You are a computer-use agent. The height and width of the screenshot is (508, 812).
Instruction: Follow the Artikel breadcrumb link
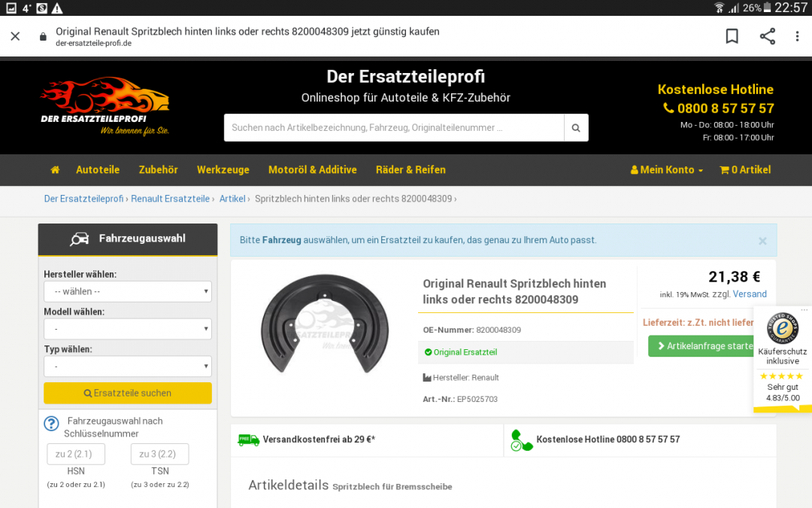point(232,199)
